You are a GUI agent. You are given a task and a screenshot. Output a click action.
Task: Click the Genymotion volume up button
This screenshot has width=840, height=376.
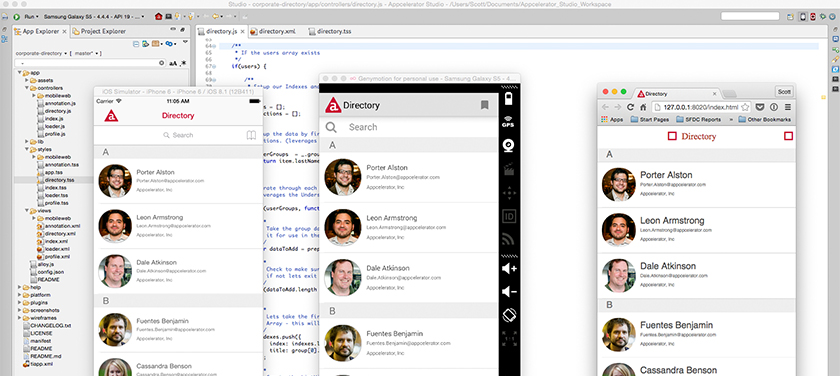pos(509,268)
